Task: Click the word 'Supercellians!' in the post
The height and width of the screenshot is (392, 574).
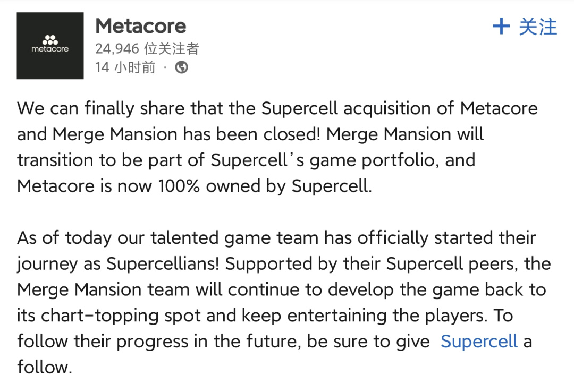Action: [163, 264]
